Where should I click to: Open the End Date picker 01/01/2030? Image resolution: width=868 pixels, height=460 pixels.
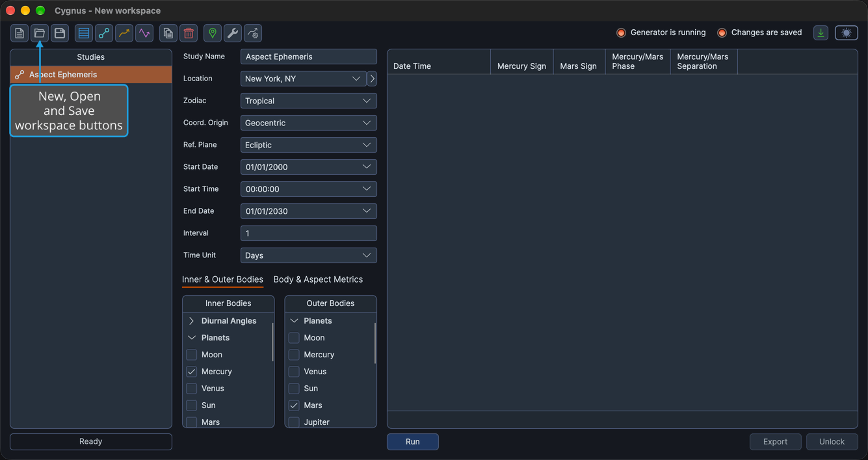309,211
